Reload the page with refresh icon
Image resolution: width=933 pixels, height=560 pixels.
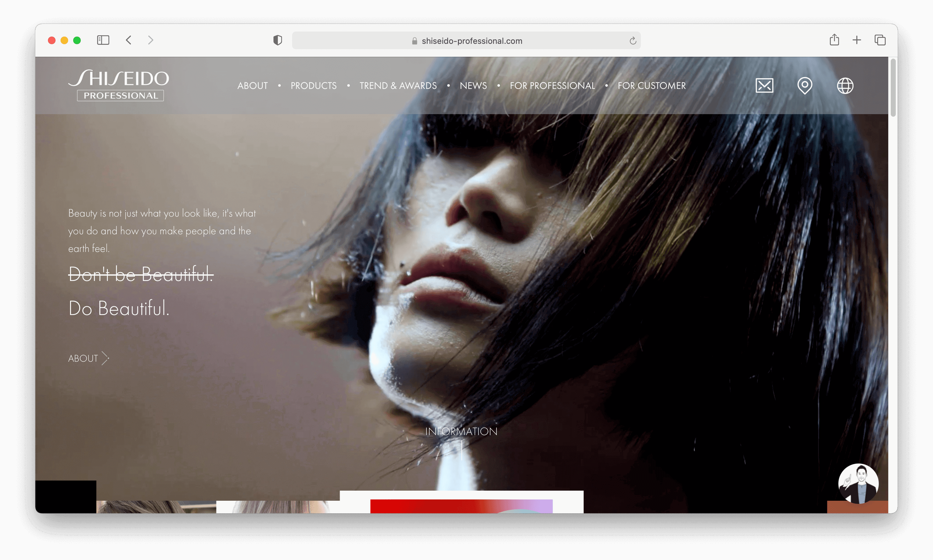pyautogui.click(x=633, y=41)
